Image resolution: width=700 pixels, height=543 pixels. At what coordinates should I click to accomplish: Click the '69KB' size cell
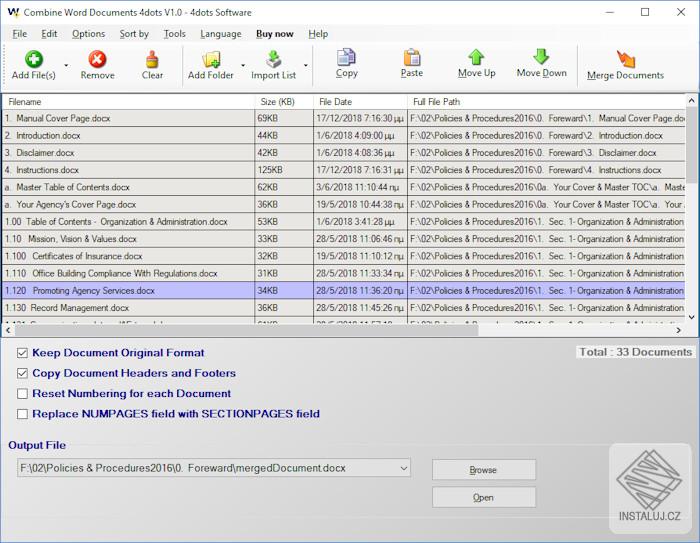(x=284, y=118)
